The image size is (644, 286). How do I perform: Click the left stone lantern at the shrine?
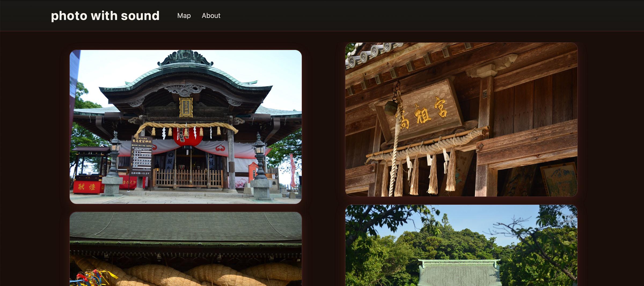click(x=115, y=158)
